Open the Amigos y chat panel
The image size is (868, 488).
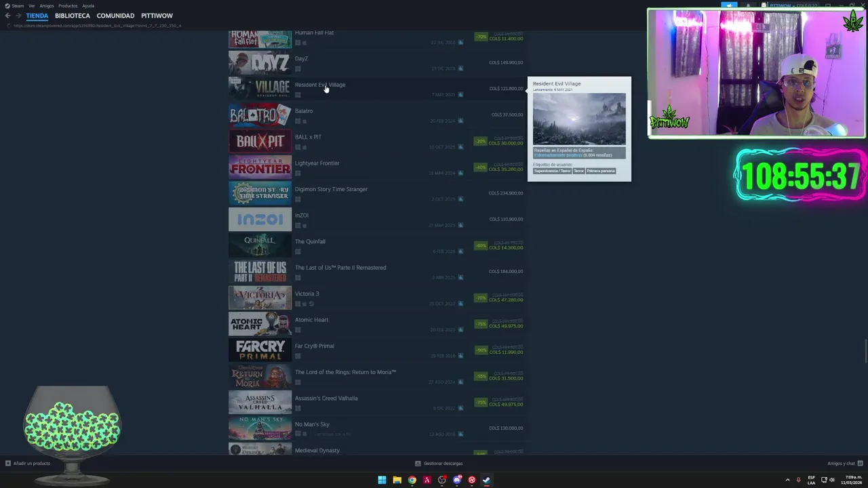(844, 464)
